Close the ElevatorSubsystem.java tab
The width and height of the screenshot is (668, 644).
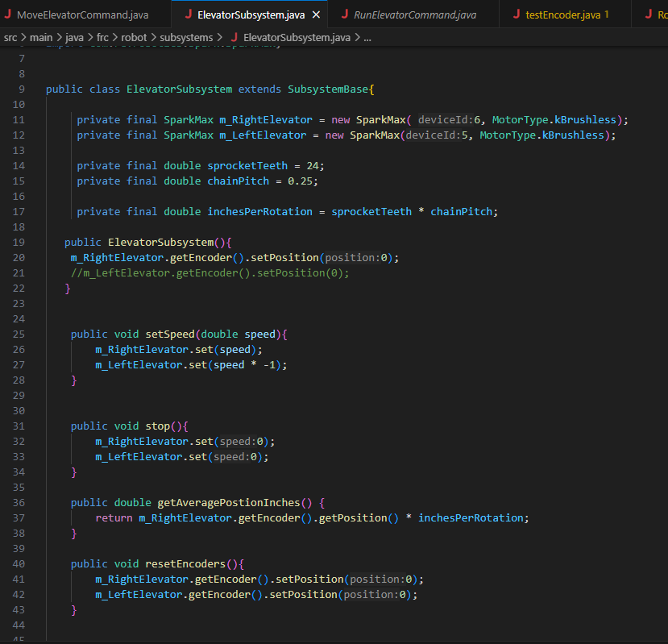[314, 14]
